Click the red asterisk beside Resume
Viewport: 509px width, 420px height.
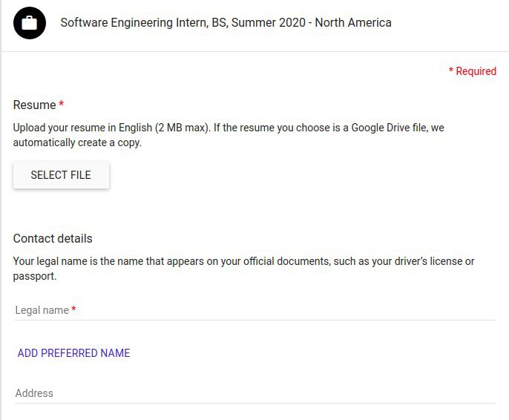(x=61, y=104)
